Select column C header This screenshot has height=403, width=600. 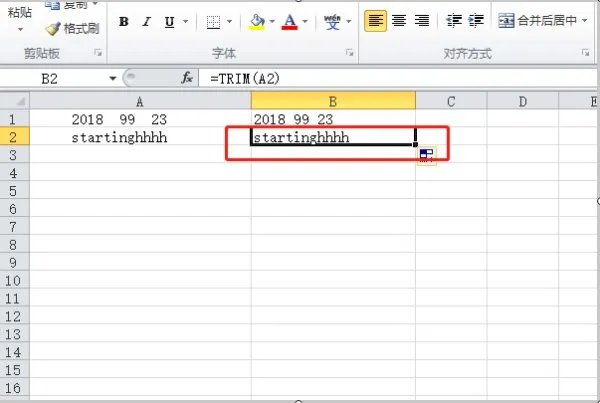click(x=451, y=101)
